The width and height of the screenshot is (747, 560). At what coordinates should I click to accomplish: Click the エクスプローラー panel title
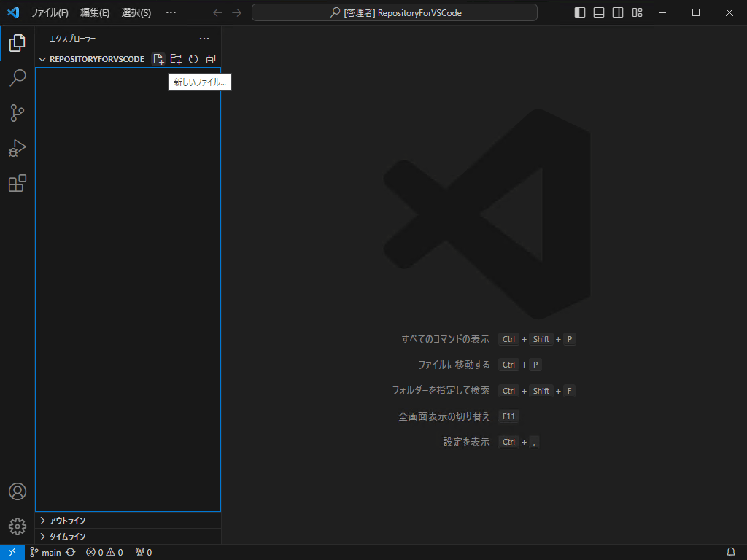coord(72,39)
